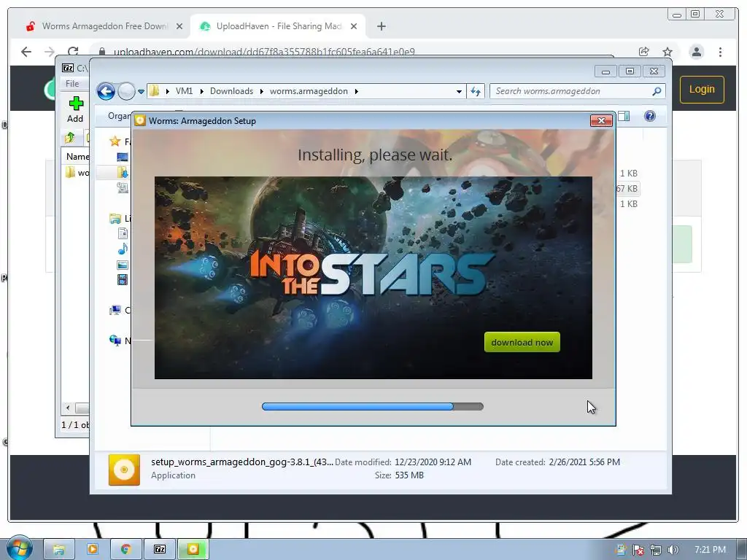This screenshot has width=747, height=560.
Task: Open Chrome profile avatar
Action: click(x=697, y=52)
